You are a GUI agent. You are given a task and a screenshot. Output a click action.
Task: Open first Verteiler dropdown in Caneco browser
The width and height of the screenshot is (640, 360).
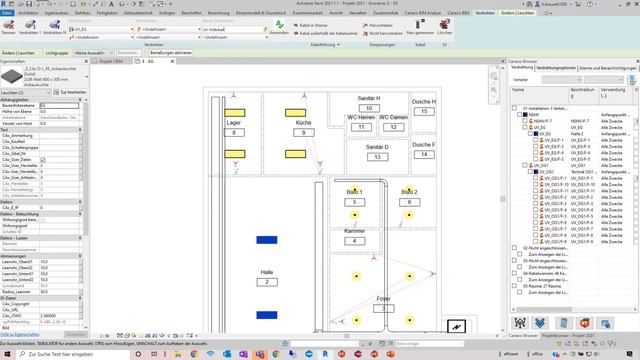pyautogui.click(x=562, y=80)
